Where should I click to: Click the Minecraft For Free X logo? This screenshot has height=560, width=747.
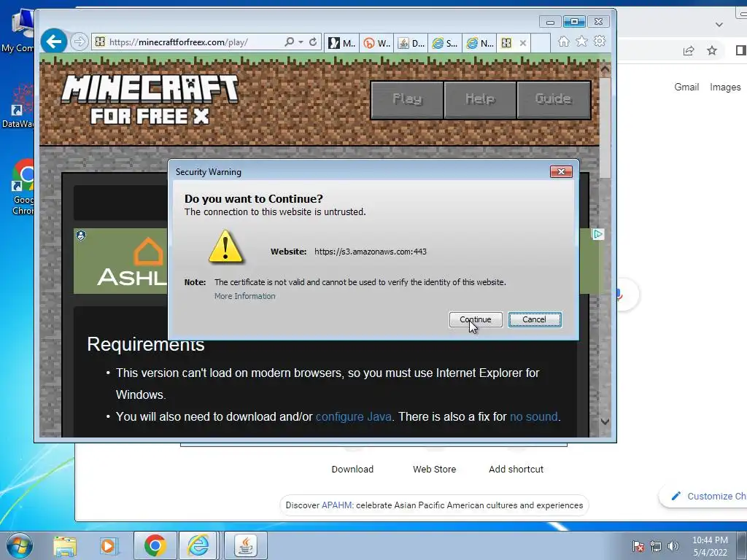(x=150, y=99)
